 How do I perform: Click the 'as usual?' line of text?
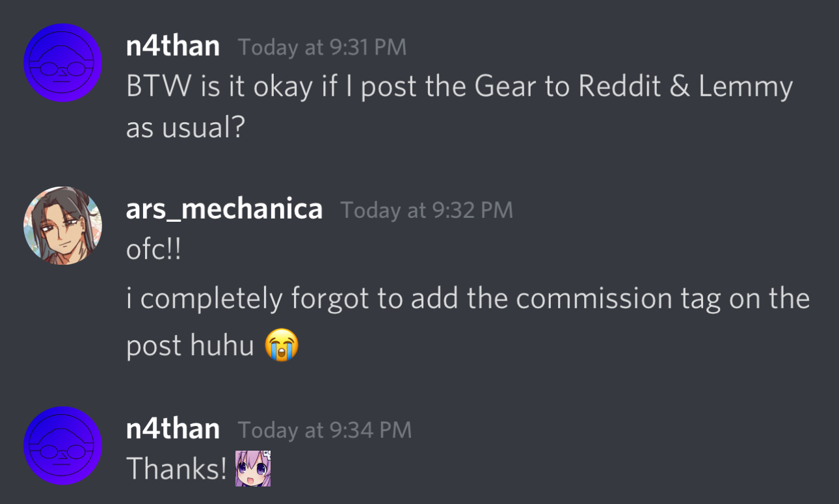(x=185, y=128)
